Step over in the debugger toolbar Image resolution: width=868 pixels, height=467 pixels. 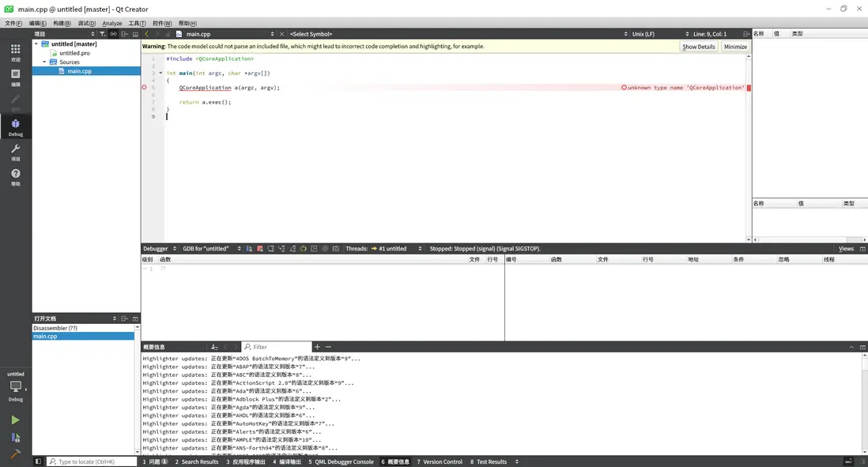(270, 248)
